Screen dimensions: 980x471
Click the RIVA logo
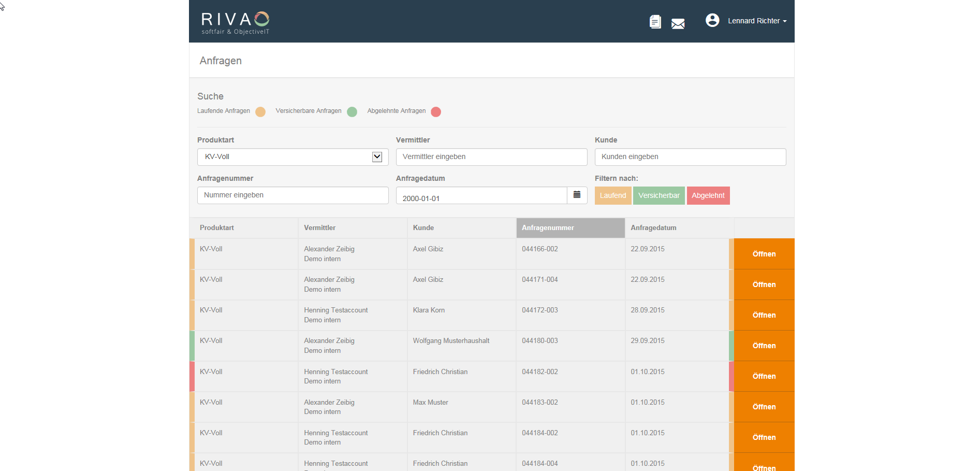235,23
